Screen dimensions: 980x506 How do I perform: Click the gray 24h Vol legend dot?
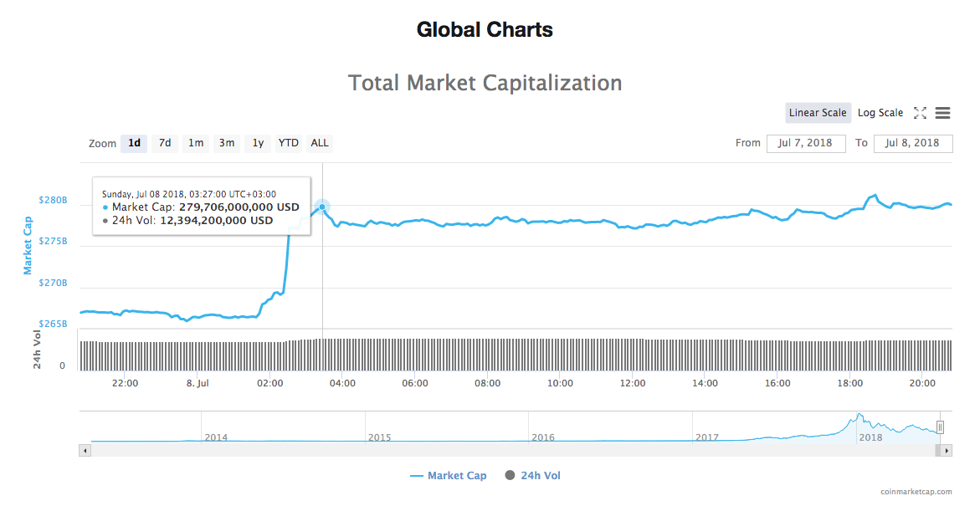pos(510,475)
